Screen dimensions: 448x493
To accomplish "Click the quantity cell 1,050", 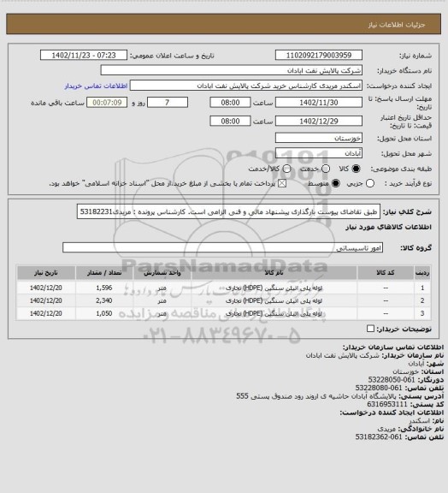I will (x=104, y=313).
